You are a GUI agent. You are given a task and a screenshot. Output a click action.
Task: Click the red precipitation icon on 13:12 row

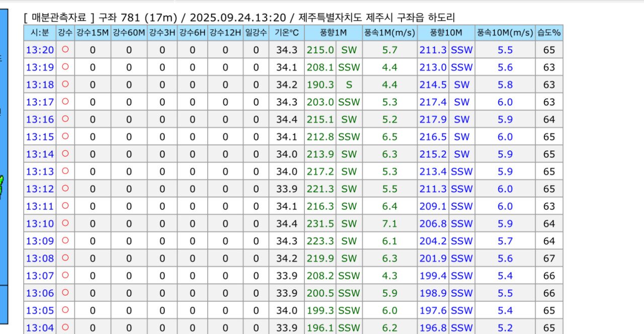[x=65, y=189]
